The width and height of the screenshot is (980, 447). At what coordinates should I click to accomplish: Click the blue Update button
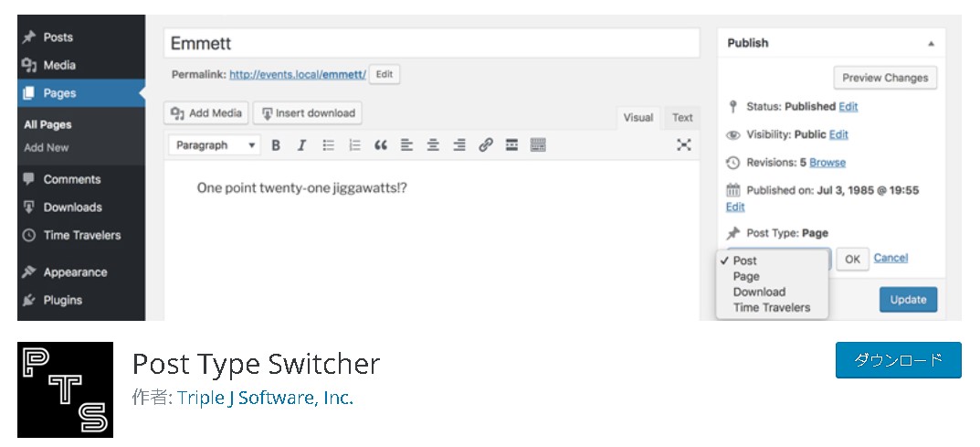point(908,300)
